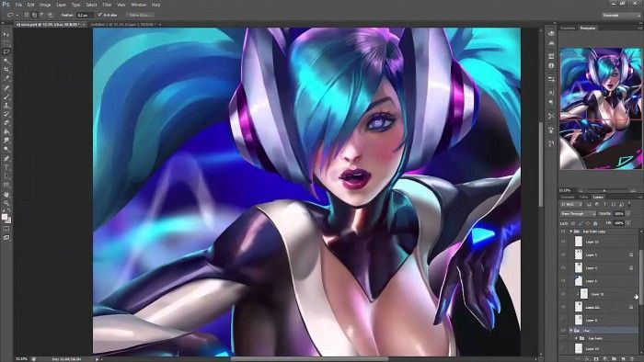The image size is (644, 362).
Task: Click Lock transparent pixels icon
Action: point(572,223)
